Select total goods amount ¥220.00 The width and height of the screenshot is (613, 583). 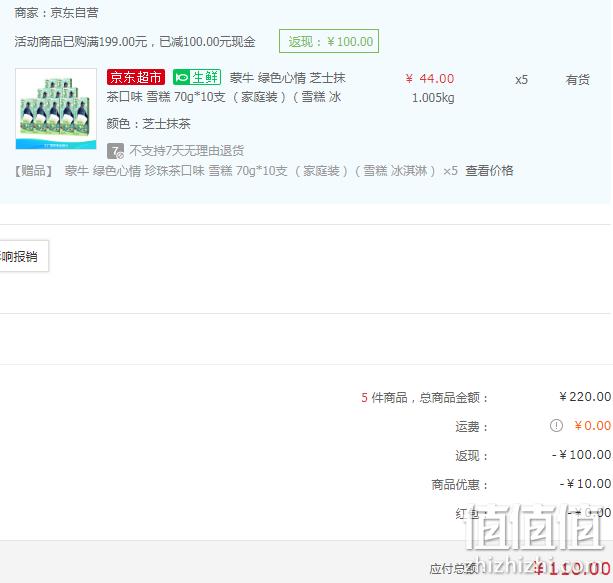[585, 397]
